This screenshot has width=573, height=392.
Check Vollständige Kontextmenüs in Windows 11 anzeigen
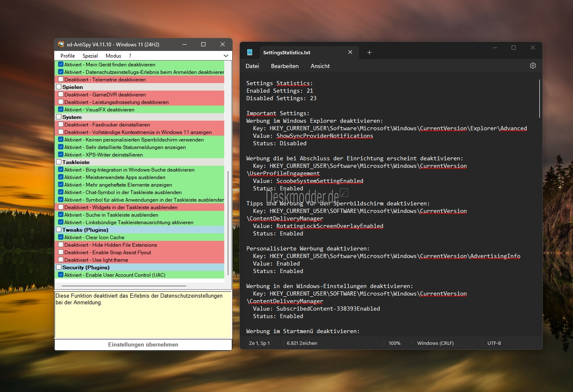(61, 132)
